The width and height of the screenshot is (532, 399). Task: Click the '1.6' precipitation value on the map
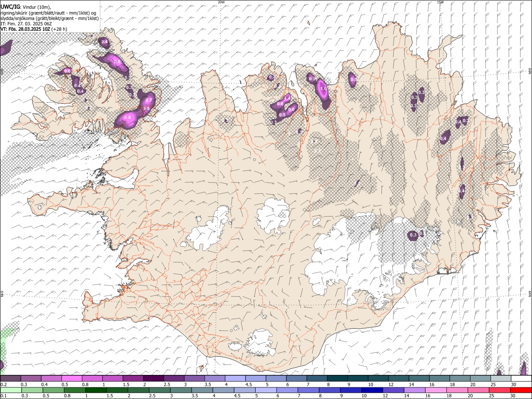[323, 89]
